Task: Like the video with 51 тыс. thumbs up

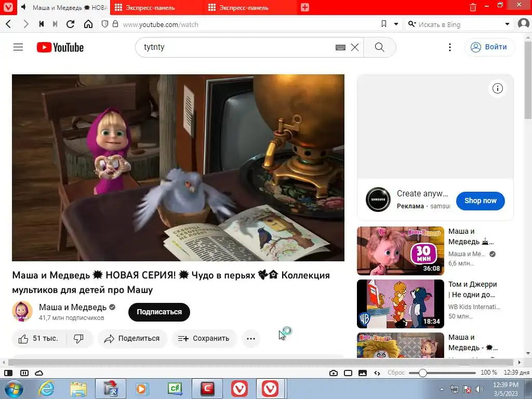Action: [38, 339]
